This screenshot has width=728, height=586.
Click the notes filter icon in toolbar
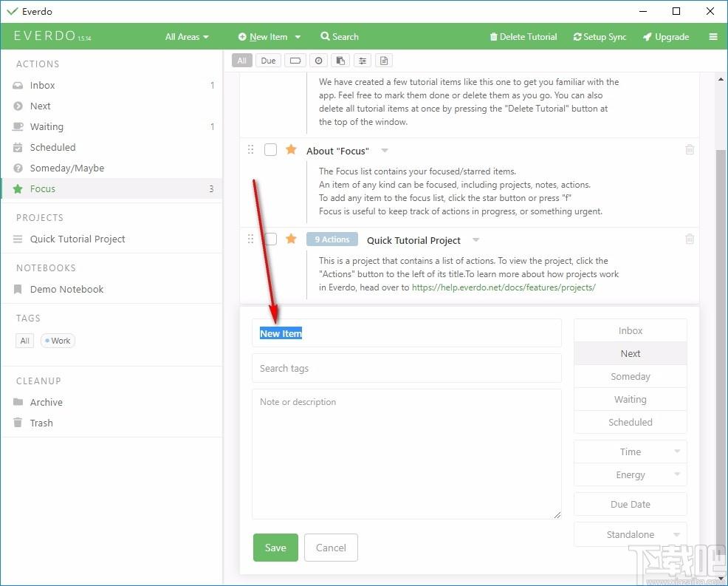point(383,61)
